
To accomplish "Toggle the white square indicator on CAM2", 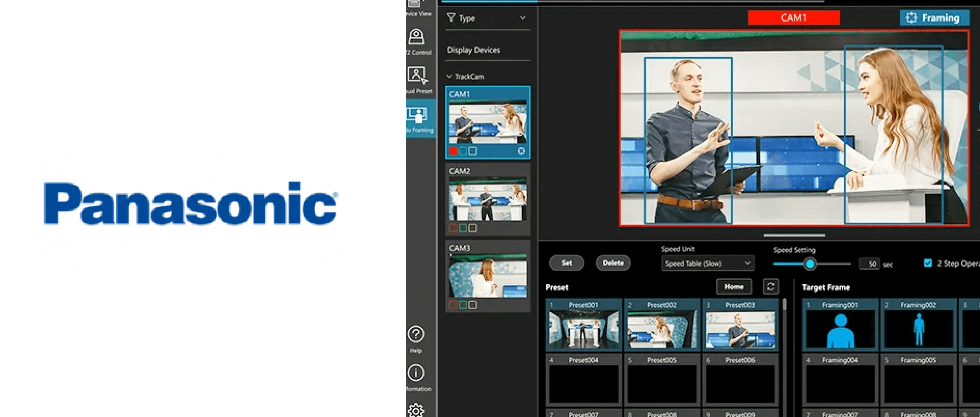I will pyautogui.click(x=473, y=228).
